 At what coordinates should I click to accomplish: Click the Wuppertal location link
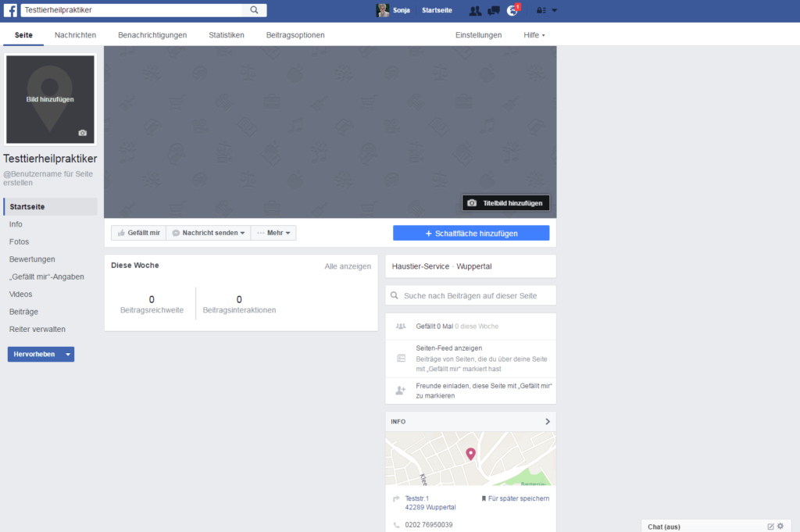pos(474,266)
